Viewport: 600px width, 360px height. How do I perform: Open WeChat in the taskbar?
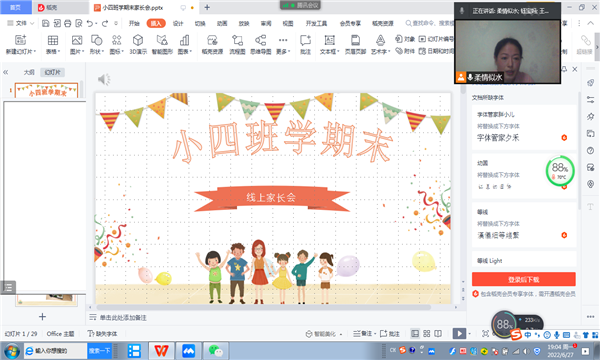215,351
